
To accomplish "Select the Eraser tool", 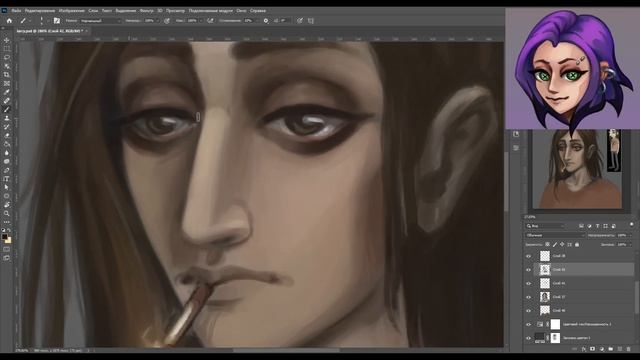I will [x=7, y=135].
